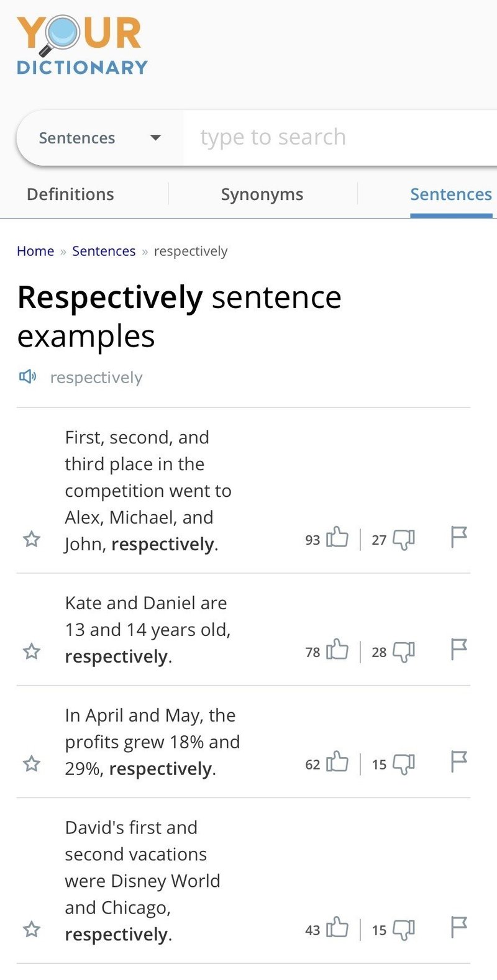497x980 pixels.
Task: Open the Sentences search category dropdown
Action: click(x=100, y=138)
